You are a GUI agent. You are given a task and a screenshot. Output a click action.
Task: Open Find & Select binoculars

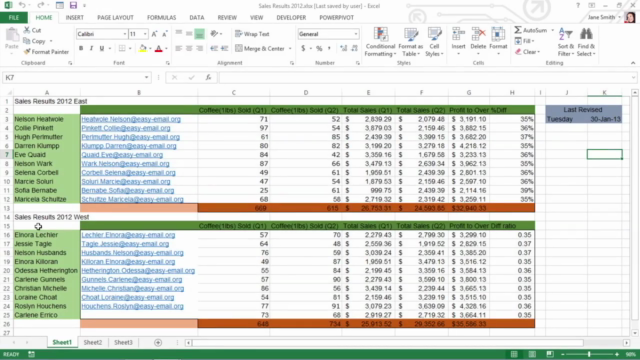tap(586, 42)
